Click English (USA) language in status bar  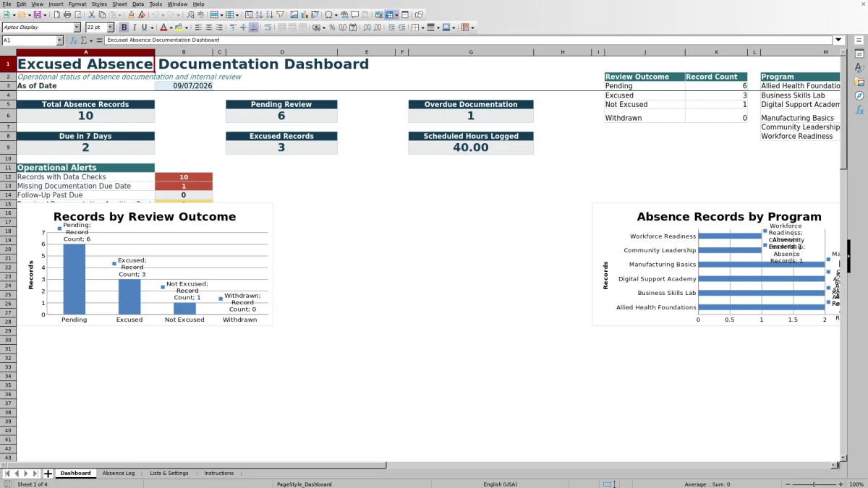click(x=500, y=484)
